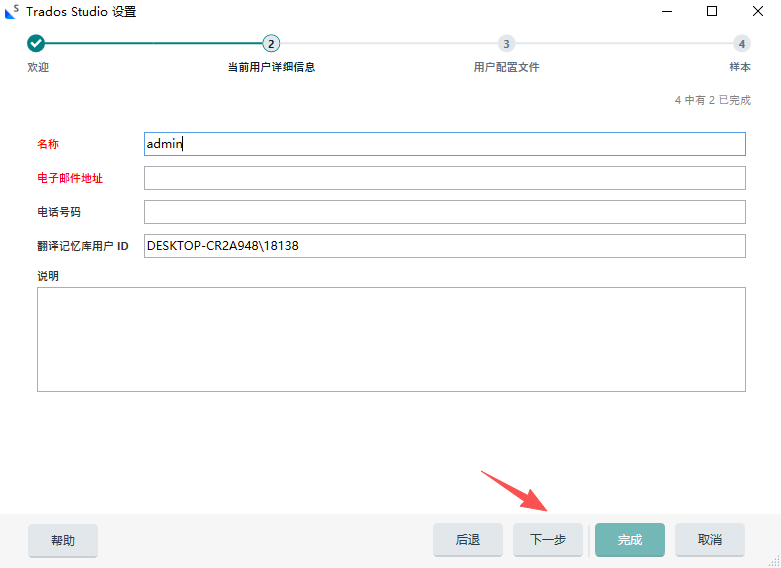
Task: Click the 电话号码 field label
Action: click(59, 212)
